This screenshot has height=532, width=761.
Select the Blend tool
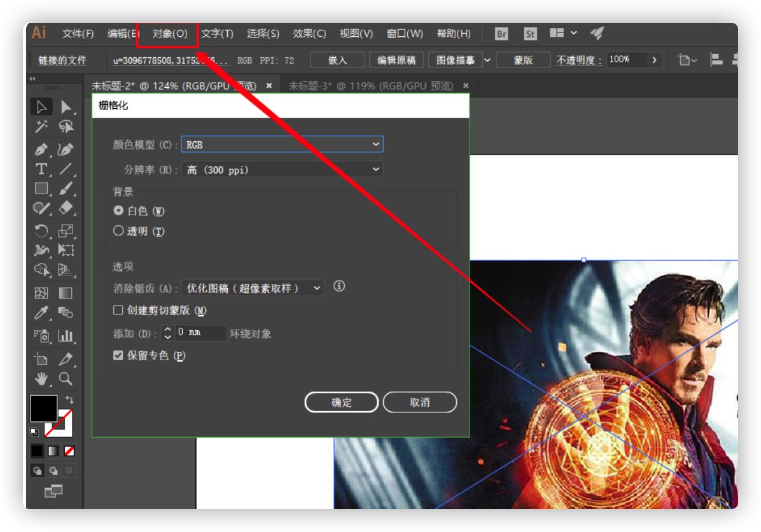(66, 312)
